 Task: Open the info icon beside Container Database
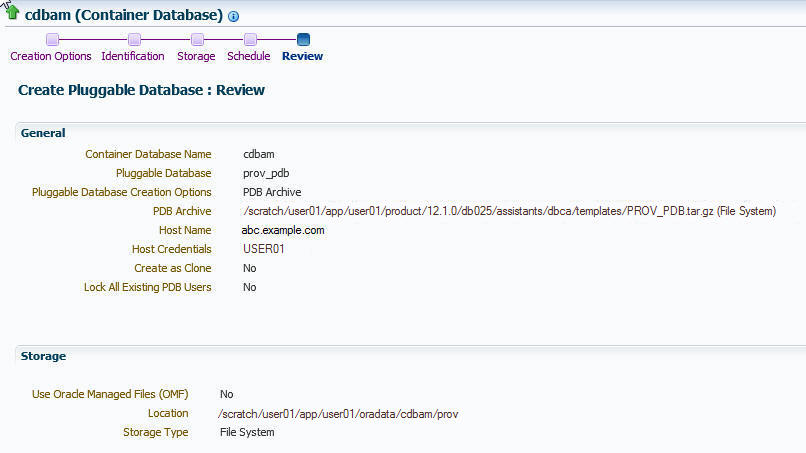tap(233, 16)
